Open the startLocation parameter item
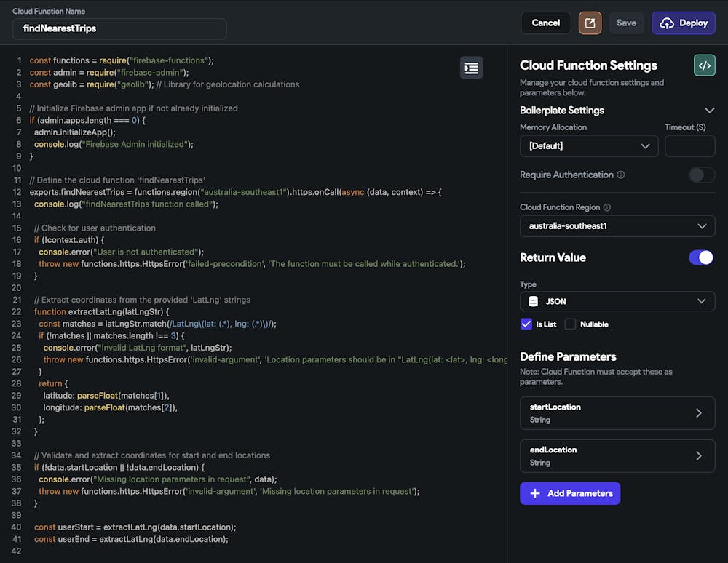 click(x=617, y=413)
